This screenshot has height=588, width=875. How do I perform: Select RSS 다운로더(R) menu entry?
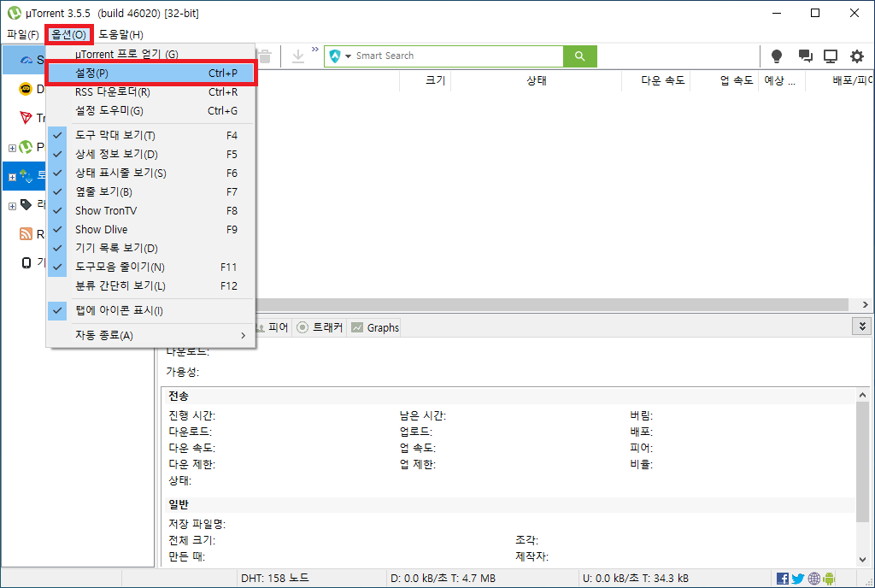tap(150, 92)
